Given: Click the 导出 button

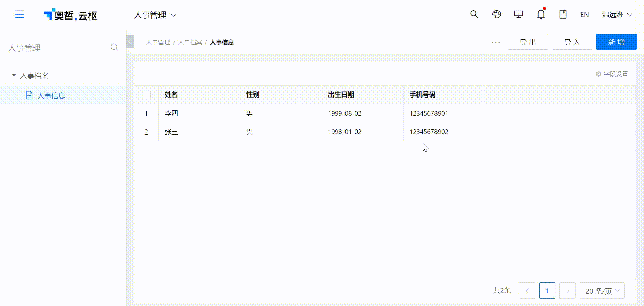Looking at the screenshot, I should coord(528,42).
